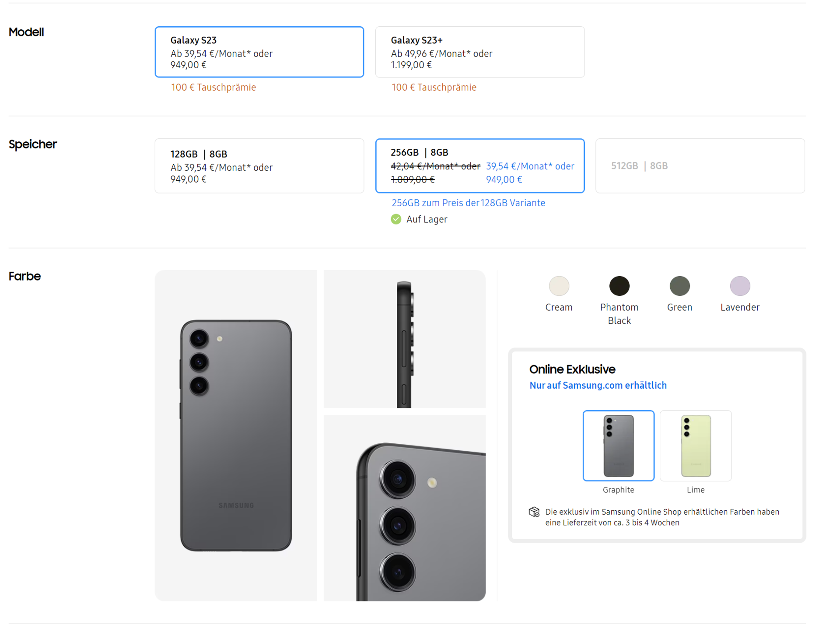Click the green Auf Lager checkmark icon
Image resolution: width=840 pixels, height=625 pixels.
pyautogui.click(x=395, y=219)
